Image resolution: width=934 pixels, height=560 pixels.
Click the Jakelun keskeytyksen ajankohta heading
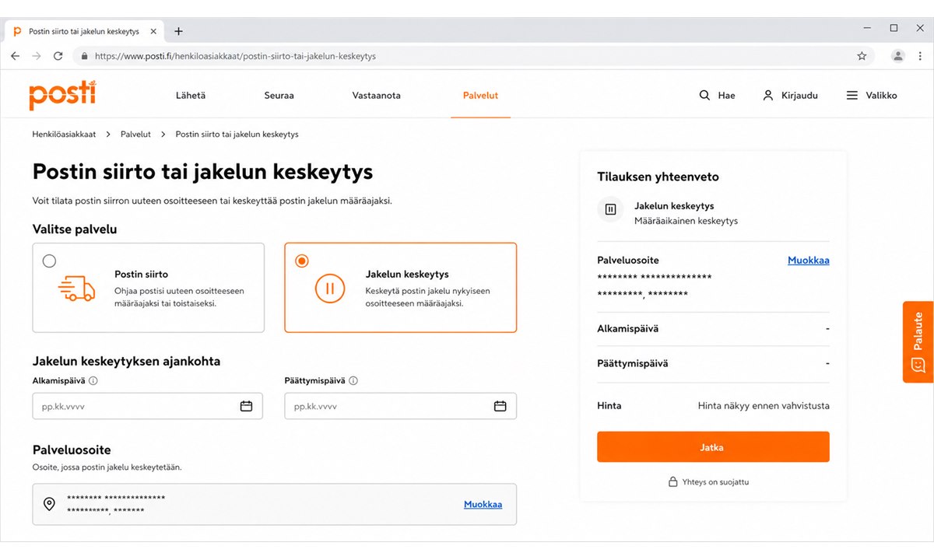pos(126,361)
